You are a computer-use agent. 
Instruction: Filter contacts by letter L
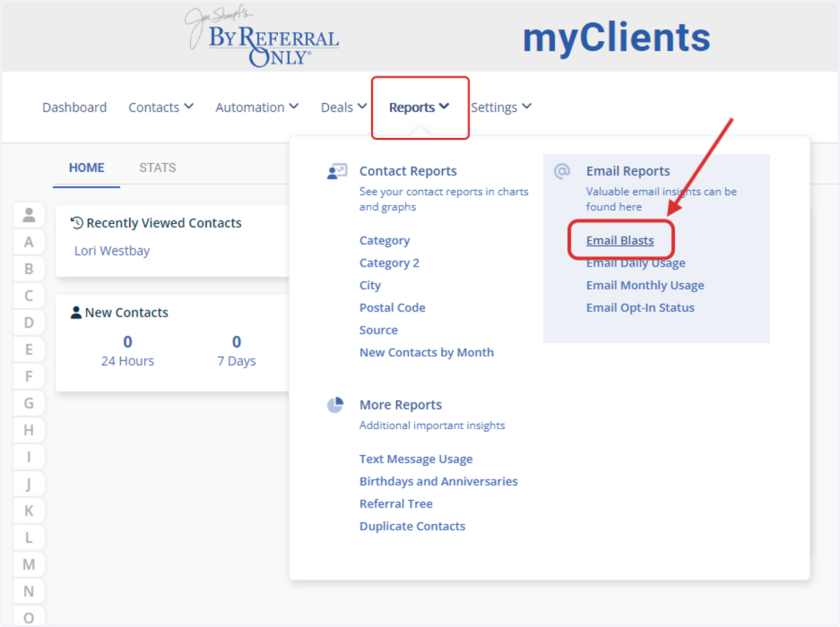pyautogui.click(x=29, y=537)
